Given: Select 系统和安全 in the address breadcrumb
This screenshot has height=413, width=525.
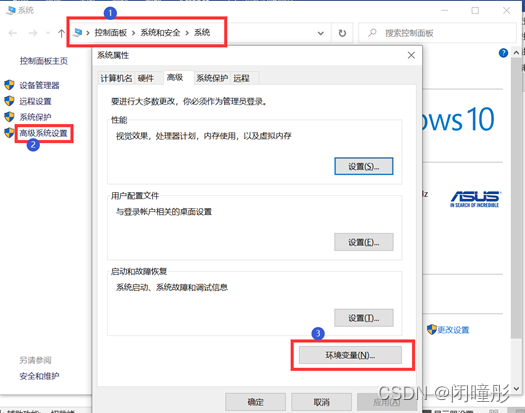Looking at the screenshot, I should pos(160,32).
